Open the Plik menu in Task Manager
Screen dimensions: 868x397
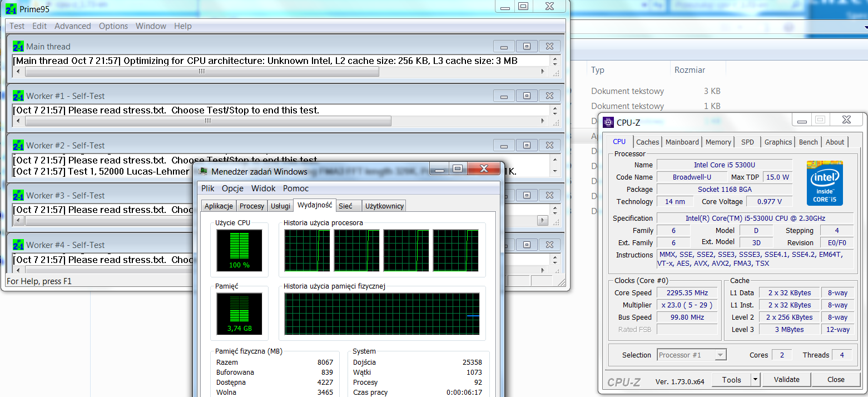(x=208, y=188)
